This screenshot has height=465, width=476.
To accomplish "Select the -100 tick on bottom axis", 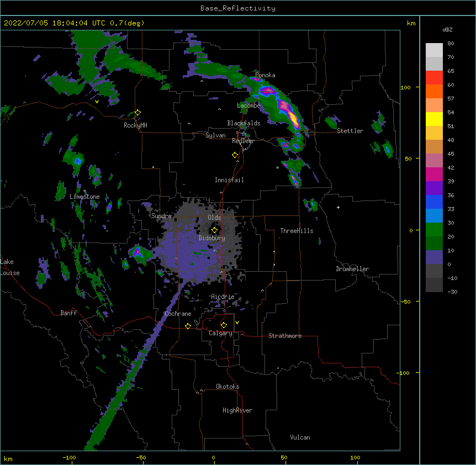I will coord(70,457).
